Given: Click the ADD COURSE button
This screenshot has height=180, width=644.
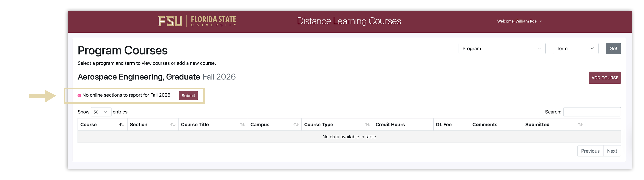Looking at the screenshot, I should point(605,77).
